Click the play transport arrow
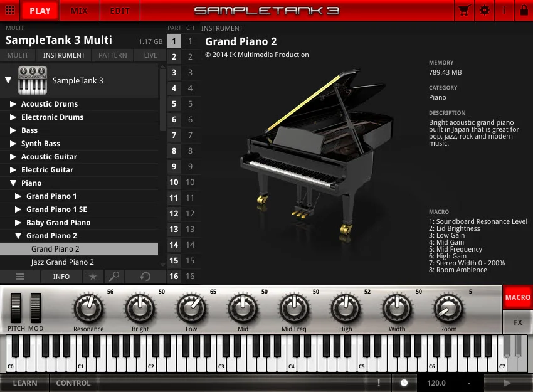Image resolution: width=533 pixels, height=392 pixels. click(x=507, y=383)
